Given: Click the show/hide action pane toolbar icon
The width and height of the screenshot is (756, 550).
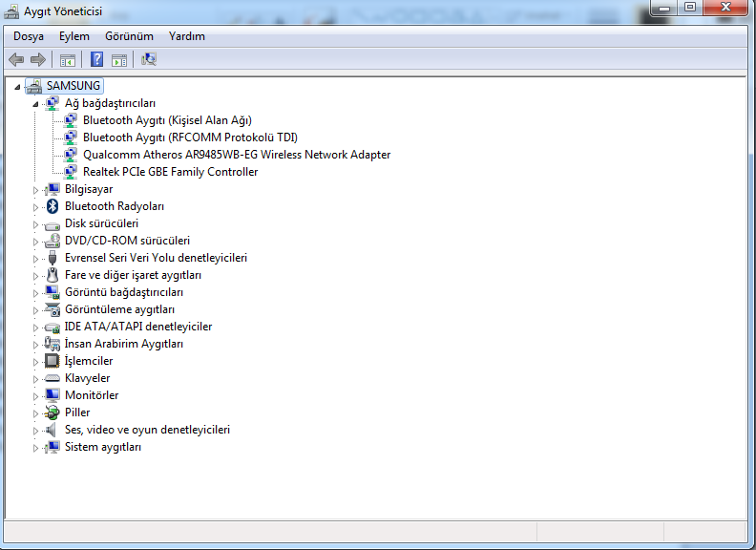Looking at the screenshot, I should point(119,59).
